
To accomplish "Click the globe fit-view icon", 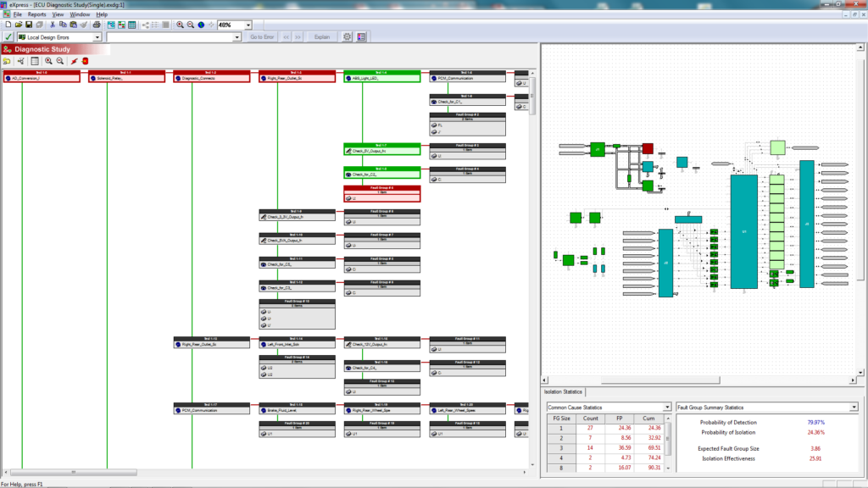I will pos(201,25).
